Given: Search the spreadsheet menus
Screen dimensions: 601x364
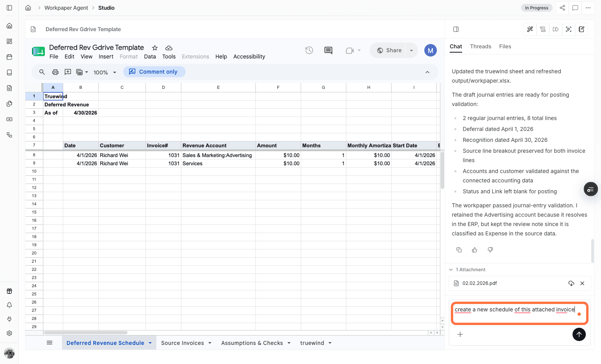Looking at the screenshot, I should pos(42,72).
